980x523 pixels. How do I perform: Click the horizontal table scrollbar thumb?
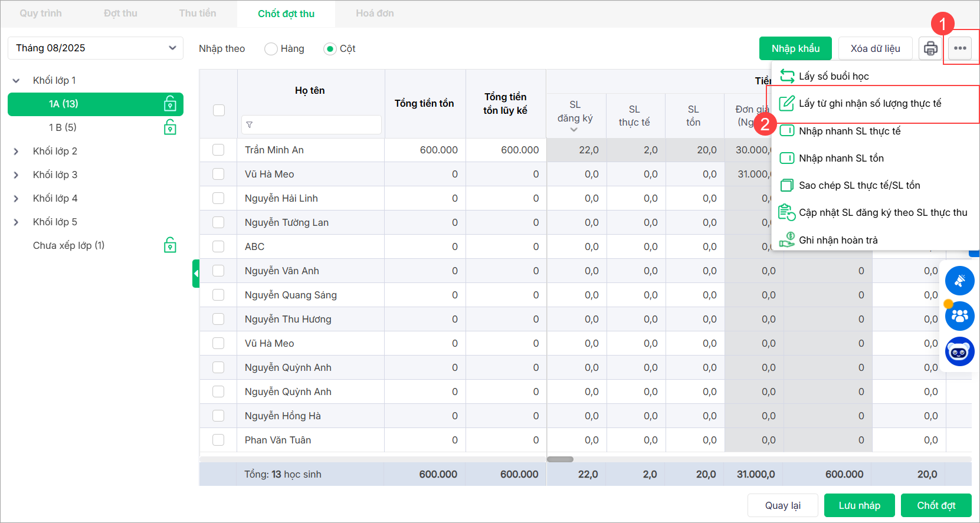tap(560, 459)
